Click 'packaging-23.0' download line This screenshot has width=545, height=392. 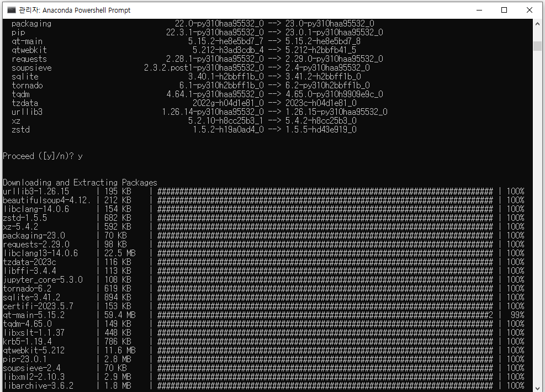coord(263,236)
